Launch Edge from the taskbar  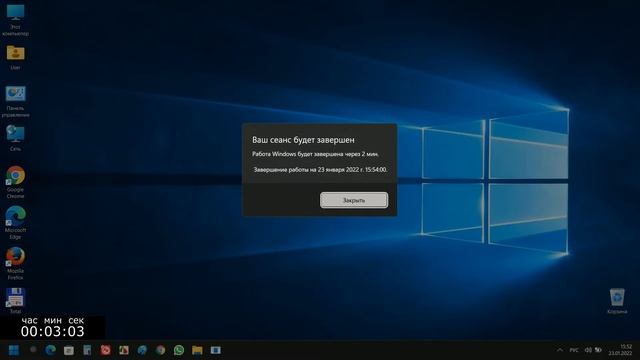[x=51, y=350]
